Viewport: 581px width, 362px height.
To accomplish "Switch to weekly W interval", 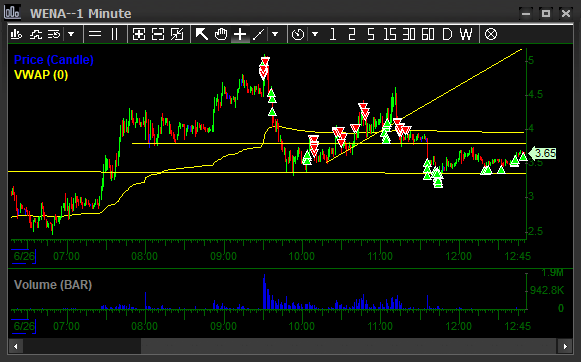I will (x=466, y=34).
